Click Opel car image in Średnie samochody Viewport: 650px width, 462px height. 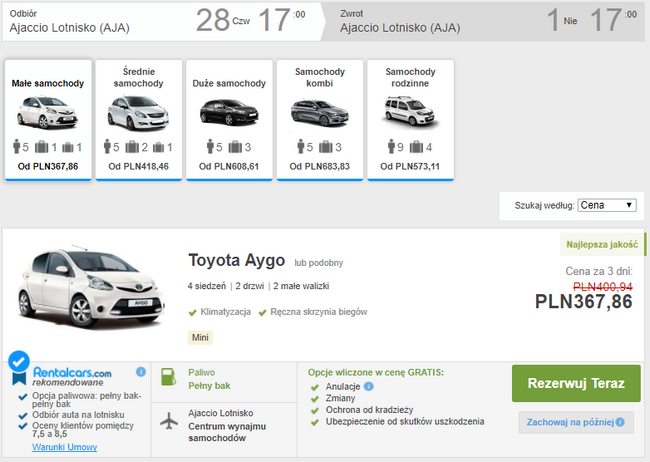(138, 112)
